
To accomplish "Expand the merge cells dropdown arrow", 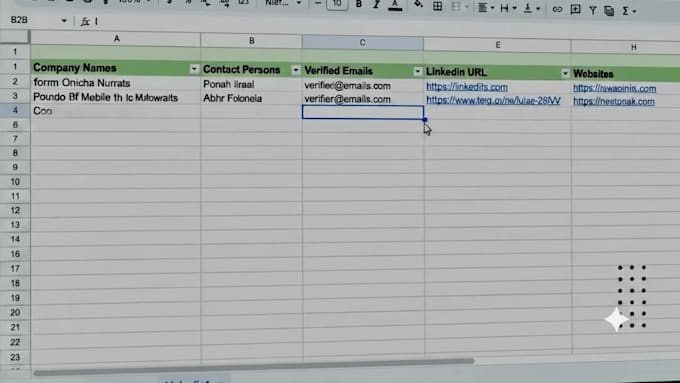I will (x=467, y=7).
